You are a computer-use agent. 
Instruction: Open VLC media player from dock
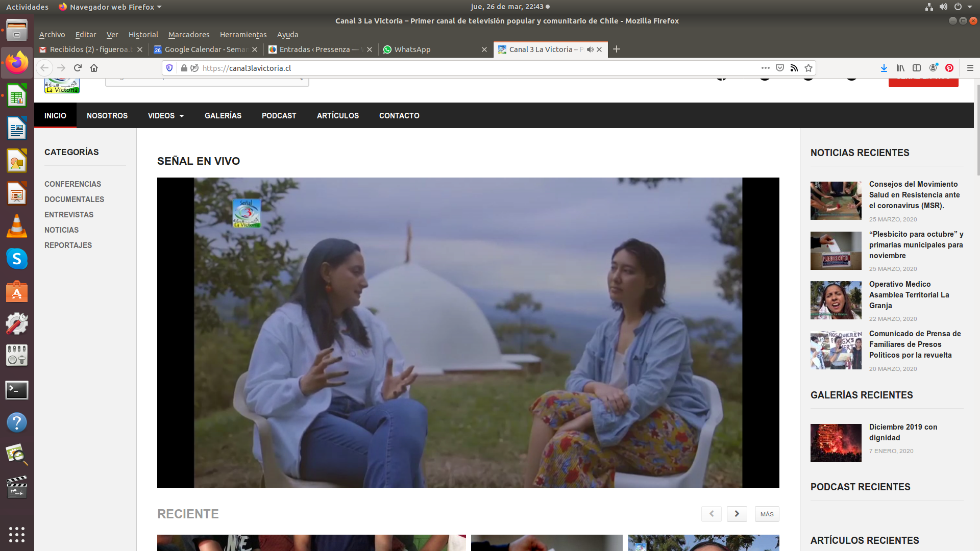[x=17, y=226]
